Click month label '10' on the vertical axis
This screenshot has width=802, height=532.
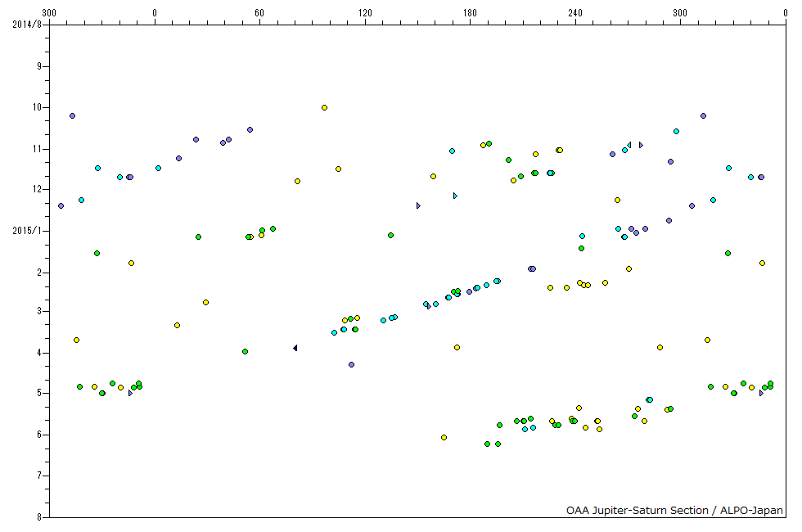[38, 107]
